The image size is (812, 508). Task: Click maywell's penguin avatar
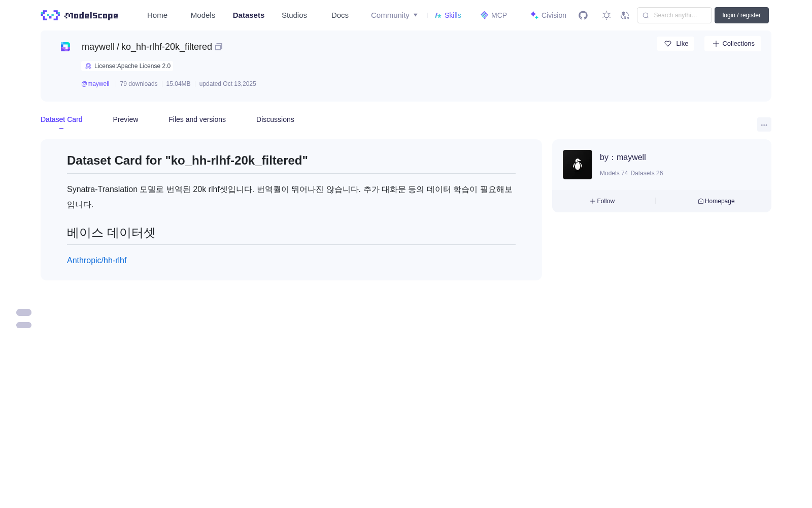578,165
